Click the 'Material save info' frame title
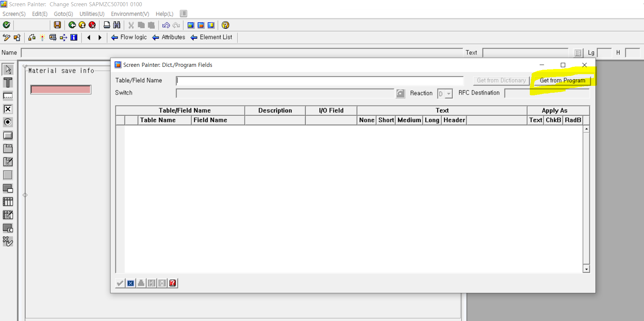Screen dimensions: 644x321 (61, 71)
